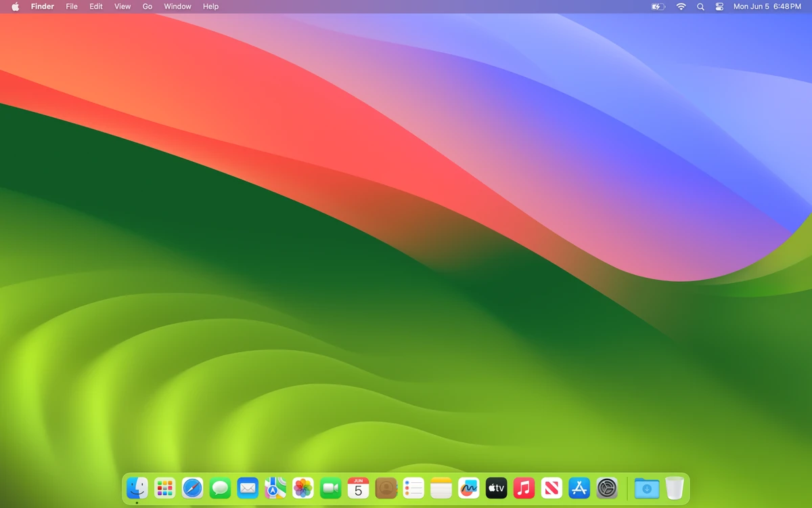
Task: Open the Calendar showing June 5
Action: click(358, 488)
